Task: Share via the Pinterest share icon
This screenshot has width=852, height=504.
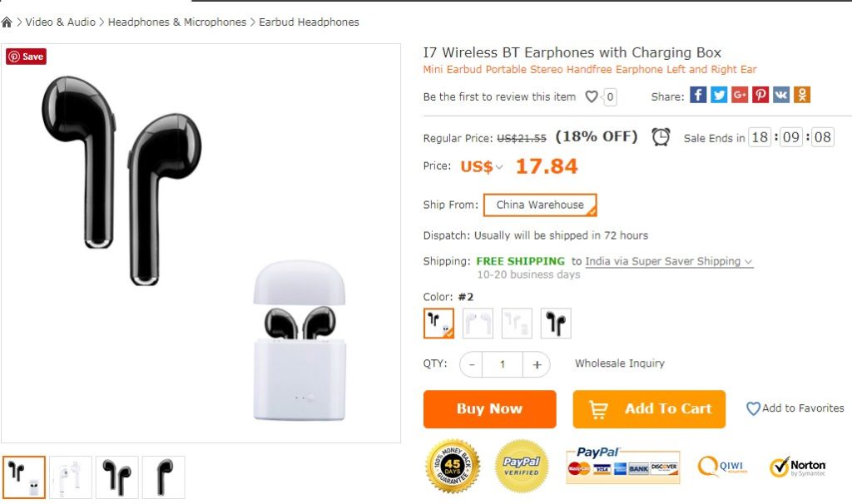Action: [x=760, y=96]
